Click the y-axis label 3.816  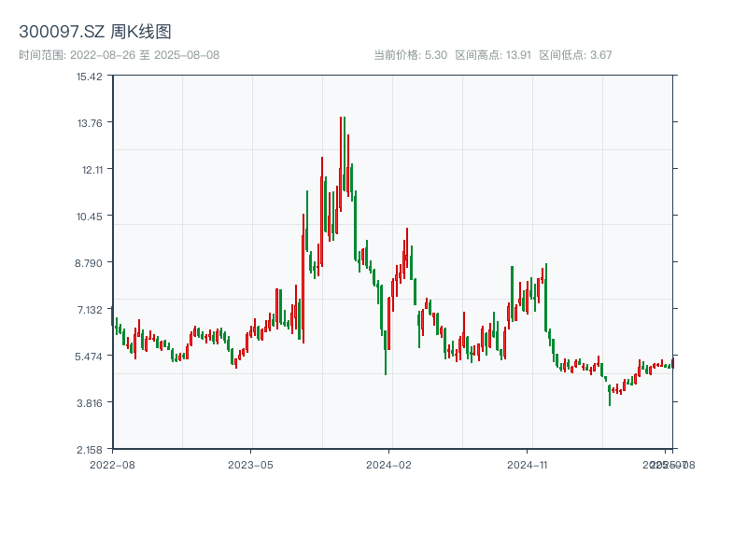(90, 403)
